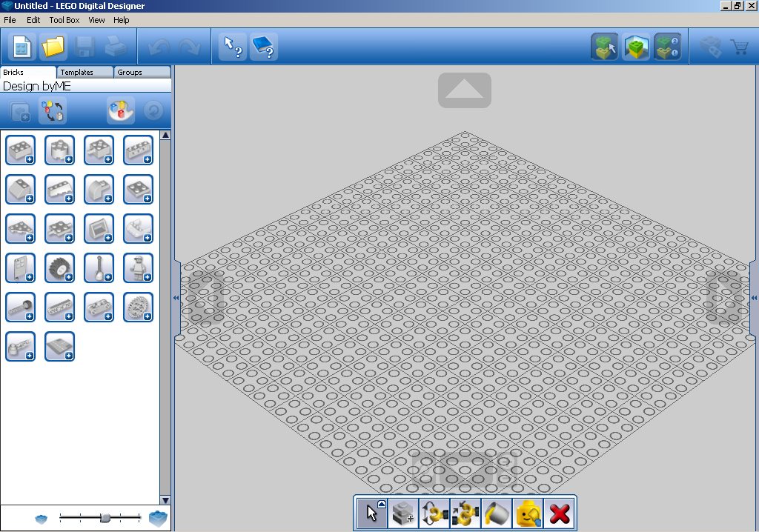Switch to Build mode
The image size is (759, 532).
pos(605,47)
